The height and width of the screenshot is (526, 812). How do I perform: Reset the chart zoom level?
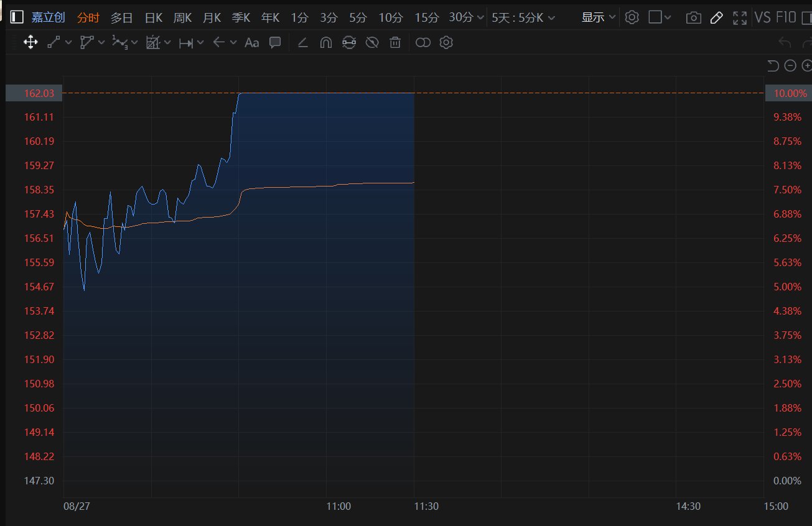[773, 65]
